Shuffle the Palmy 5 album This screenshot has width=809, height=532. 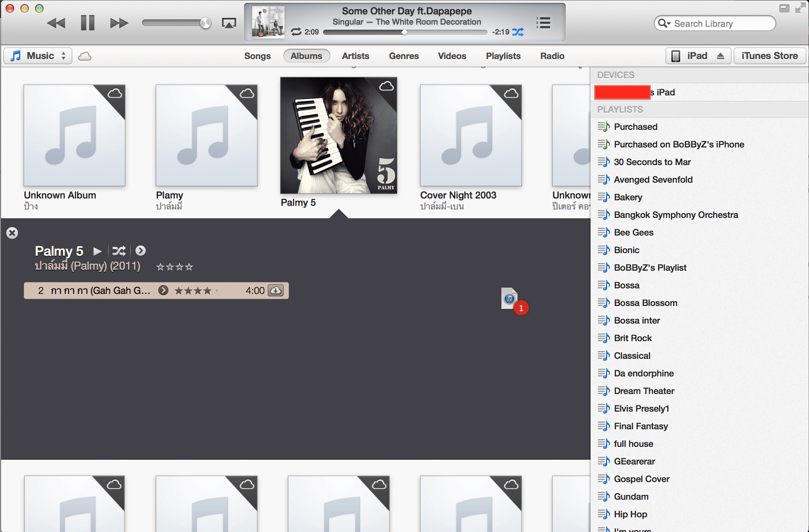tap(119, 251)
